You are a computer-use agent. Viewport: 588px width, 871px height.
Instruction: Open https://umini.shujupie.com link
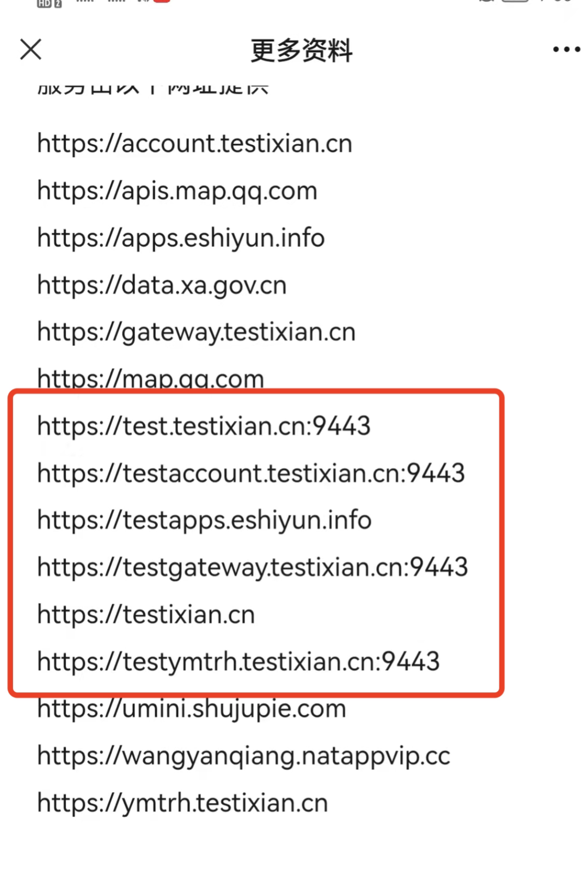[x=192, y=709]
